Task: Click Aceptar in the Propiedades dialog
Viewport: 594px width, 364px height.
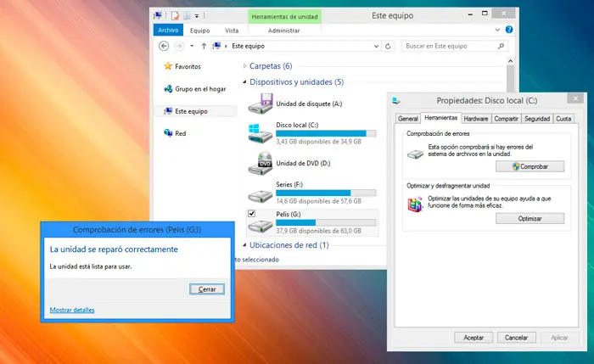Action: pos(474,338)
